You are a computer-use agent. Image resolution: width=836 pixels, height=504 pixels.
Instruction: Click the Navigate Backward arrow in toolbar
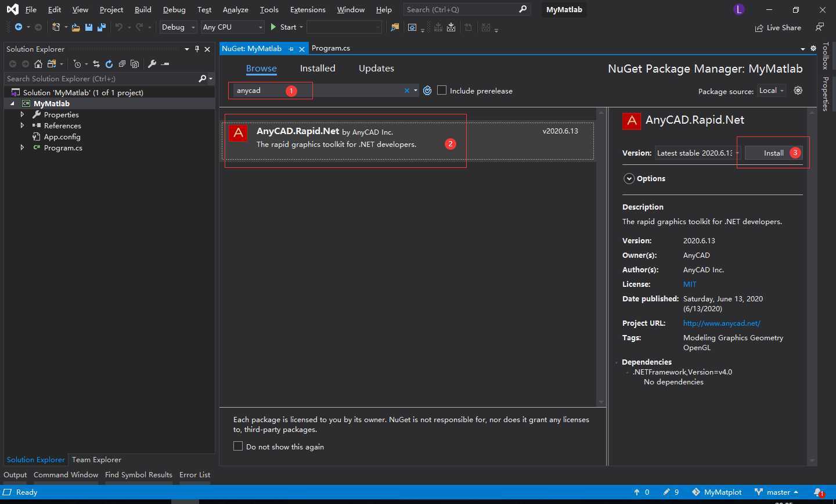[x=19, y=27]
